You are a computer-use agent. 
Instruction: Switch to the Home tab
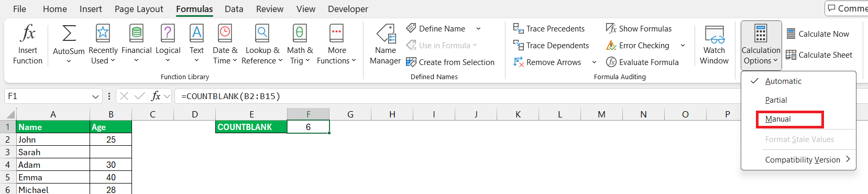pyautogui.click(x=55, y=9)
